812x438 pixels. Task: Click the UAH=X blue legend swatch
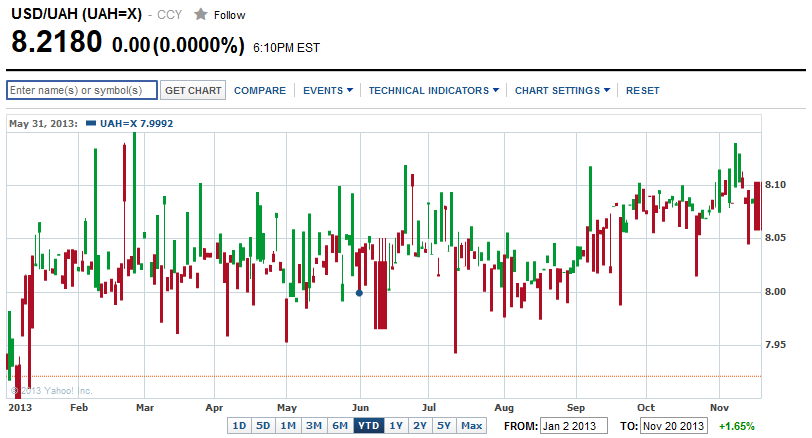tap(91, 123)
